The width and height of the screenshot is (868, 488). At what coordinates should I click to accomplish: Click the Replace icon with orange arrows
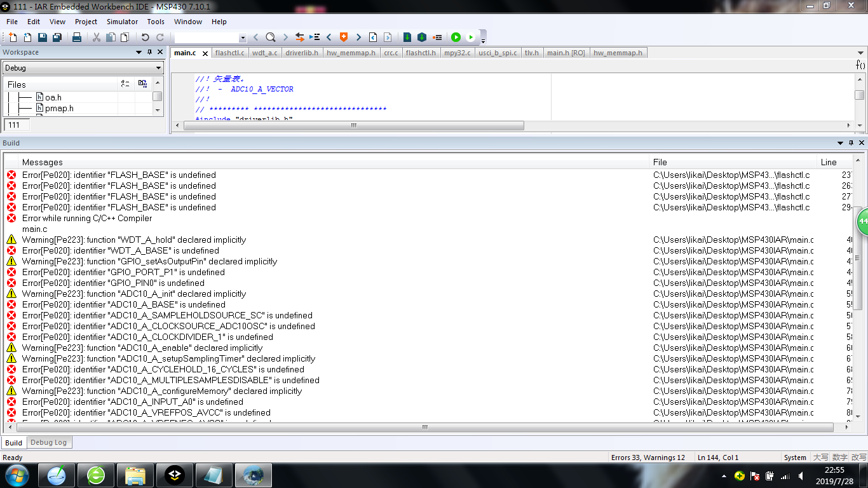click(x=299, y=37)
